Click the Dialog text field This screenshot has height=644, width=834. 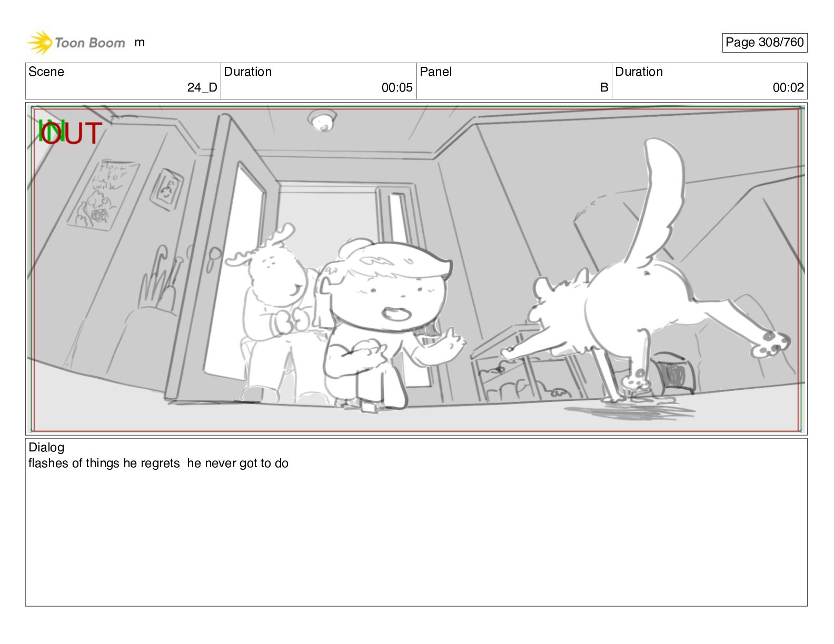(x=416, y=522)
